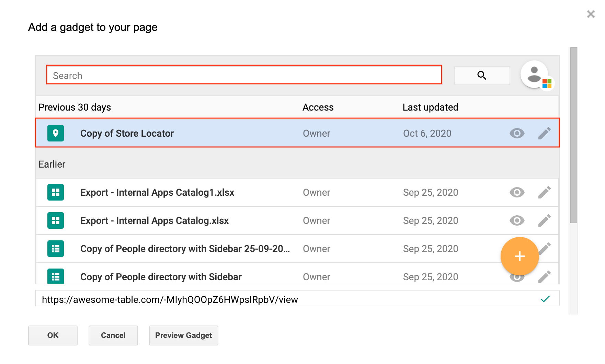Image resolution: width=605 pixels, height=364 pixels.
Task: Click the spreadsheet icon for Export - Internal Apps Catalog.xlsx
Action: point(55,220)
